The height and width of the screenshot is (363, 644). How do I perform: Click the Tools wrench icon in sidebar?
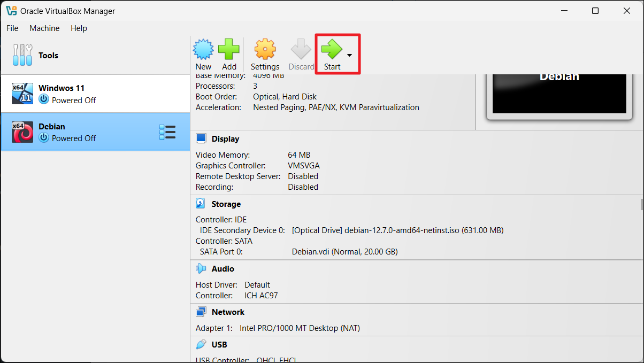[x=22, y=55]
